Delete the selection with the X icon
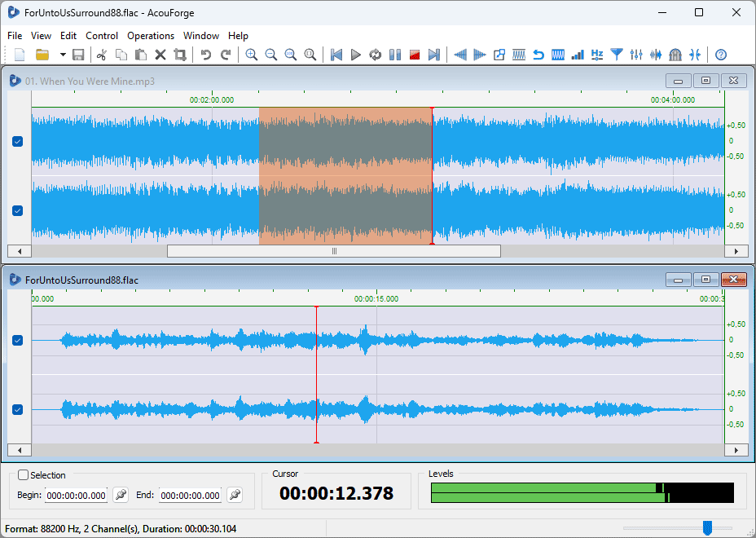This screenshot has height=538, width=756. 160,55
